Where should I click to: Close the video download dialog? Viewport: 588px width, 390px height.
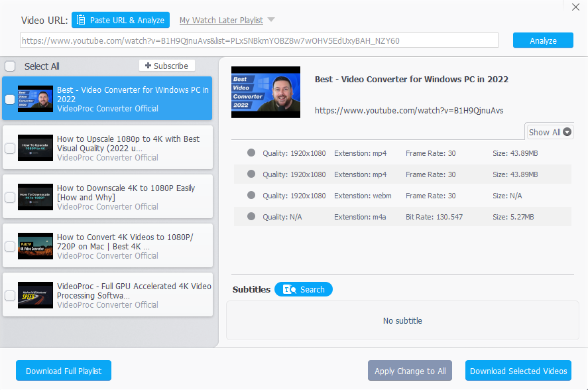tap(575, 7)
